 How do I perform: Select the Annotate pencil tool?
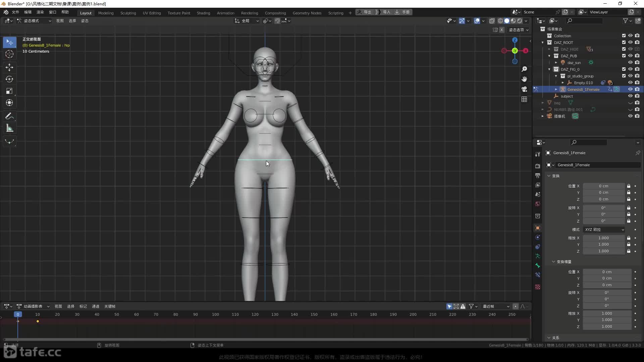[x=9, y=116]
